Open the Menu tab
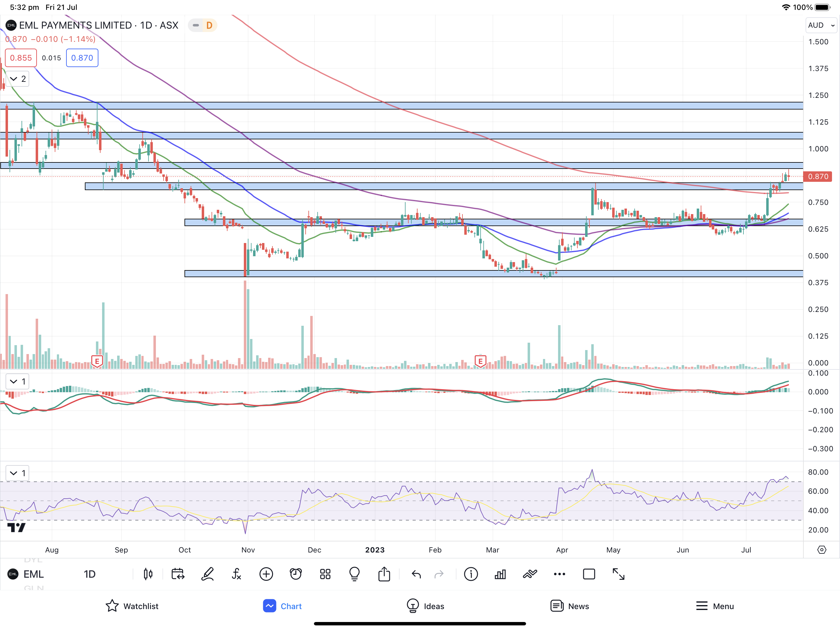840x630 pixels. click(715, 606)
